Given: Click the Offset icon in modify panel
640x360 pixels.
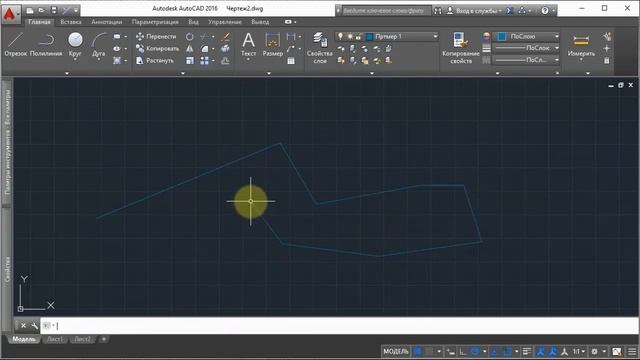Looking at the screenshot, I should point(225,61).
